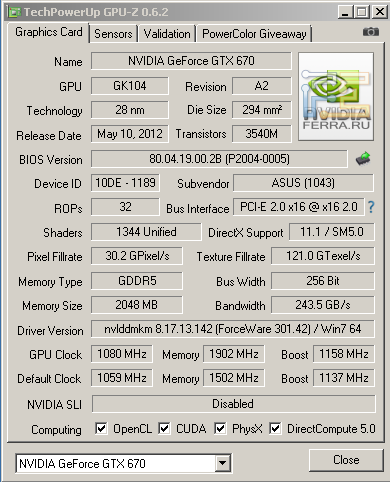Click the NVIDIA vendor logo image
This screenshot has height=482, width=390.
pos(336,96)
